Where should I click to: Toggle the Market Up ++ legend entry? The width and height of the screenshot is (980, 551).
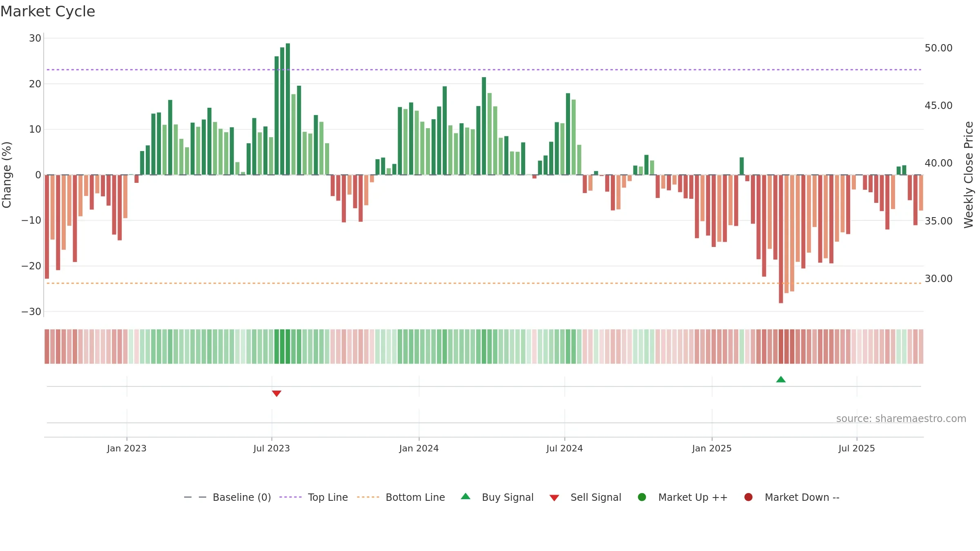pos(682,497)
